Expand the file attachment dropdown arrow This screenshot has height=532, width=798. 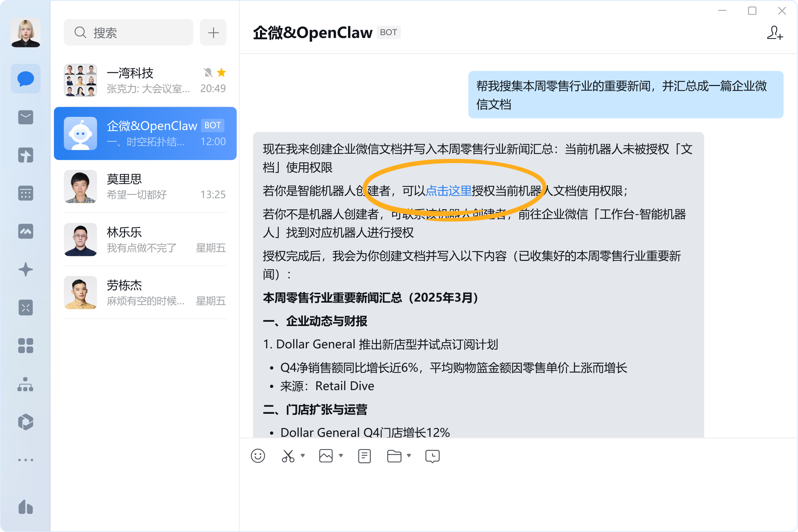click(409, 456)
